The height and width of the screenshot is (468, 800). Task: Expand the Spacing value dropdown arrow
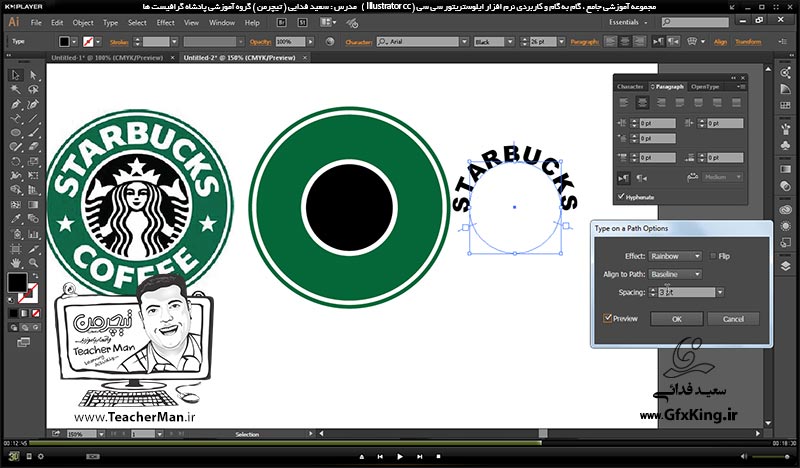[x=720, y=292]
